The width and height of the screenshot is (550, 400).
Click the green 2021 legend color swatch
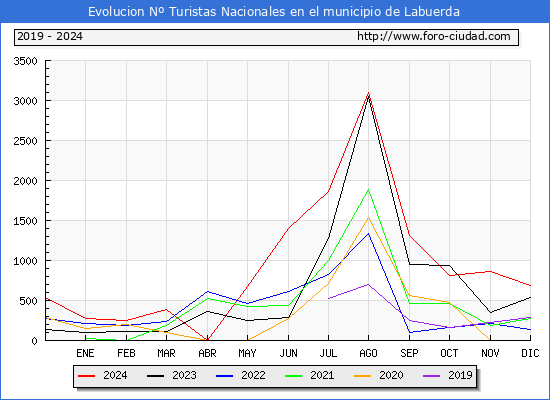click(x=294, y=376)
